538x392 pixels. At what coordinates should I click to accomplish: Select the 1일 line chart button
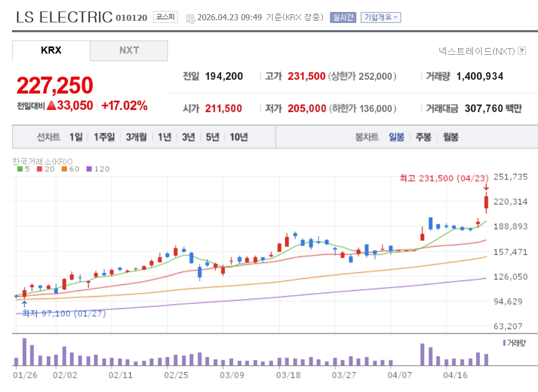tap(76, 137)
